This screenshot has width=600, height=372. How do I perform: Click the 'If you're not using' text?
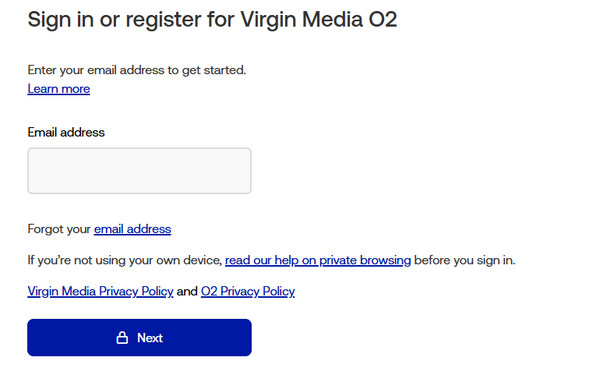pos(124,260)
